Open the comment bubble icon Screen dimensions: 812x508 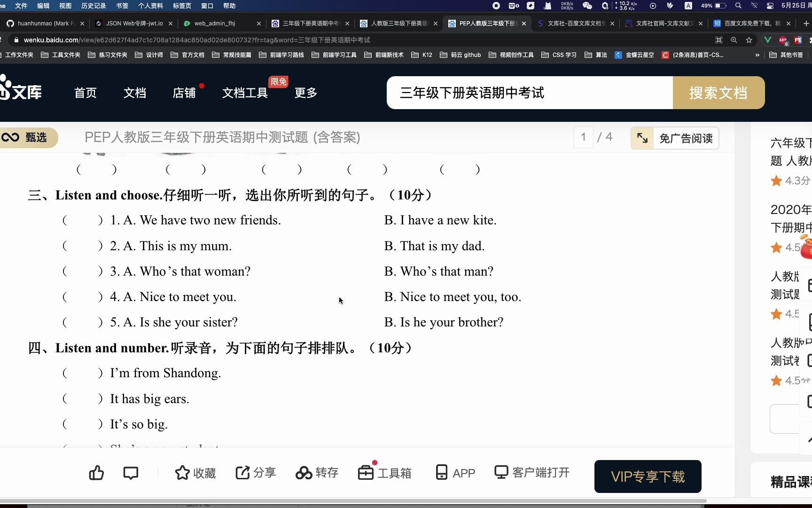point(131,473)
